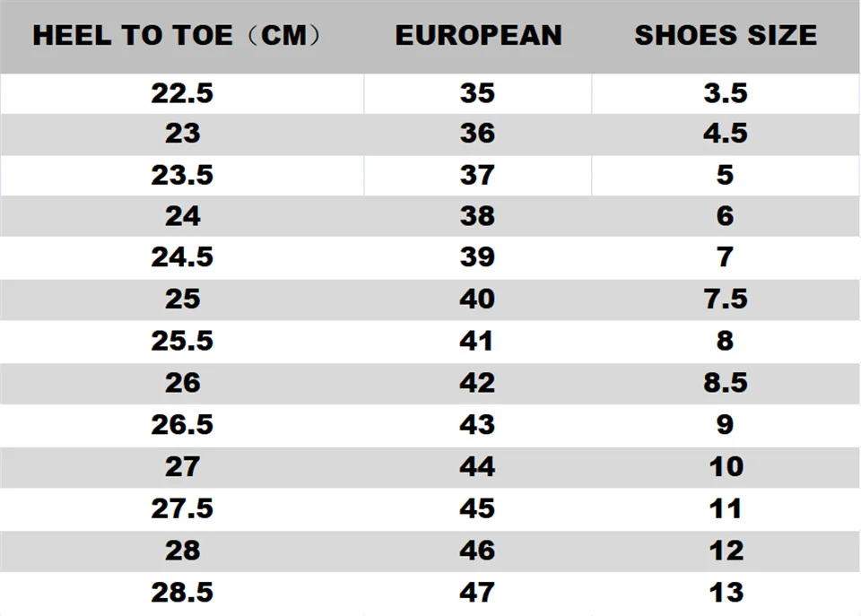The image size is (861, 616).
Task: Click shoe size 3.5 cell
Action: point(726,93)
